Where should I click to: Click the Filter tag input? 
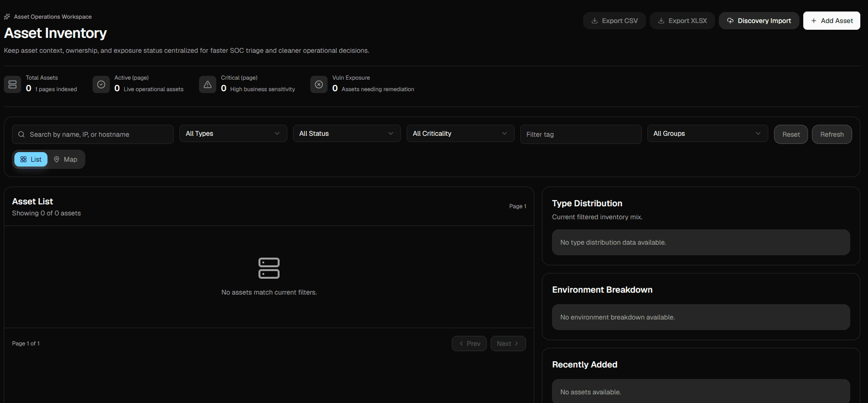581,134
